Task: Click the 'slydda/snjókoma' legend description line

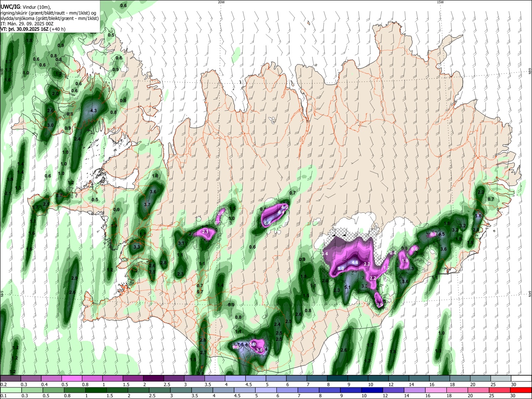Action: (x=49, y=18)
